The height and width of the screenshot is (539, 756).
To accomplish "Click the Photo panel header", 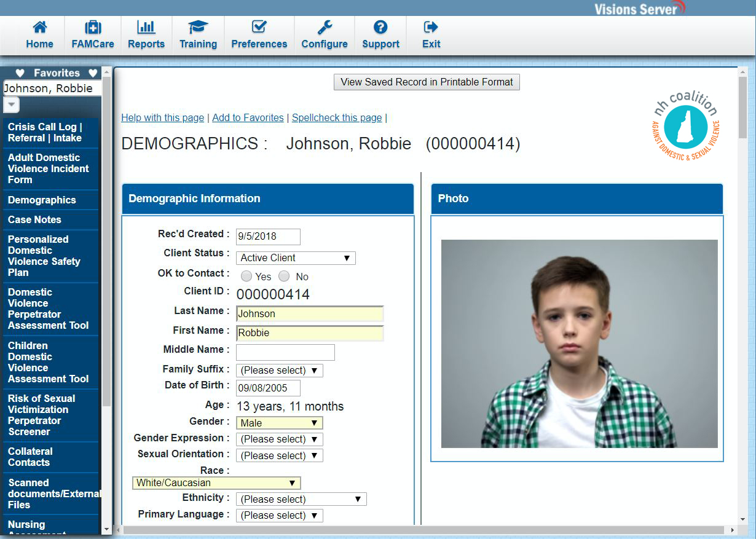I will tap(577, 199).
